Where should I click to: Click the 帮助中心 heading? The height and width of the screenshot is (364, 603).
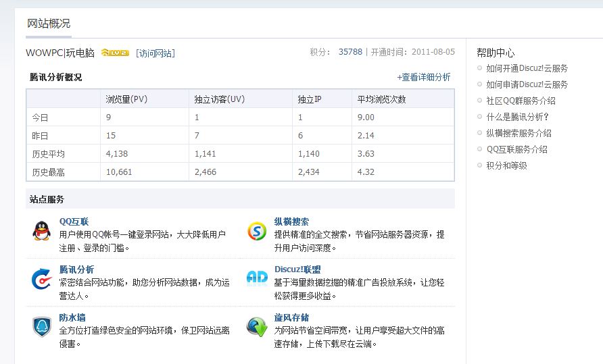(x=496, y=53)
